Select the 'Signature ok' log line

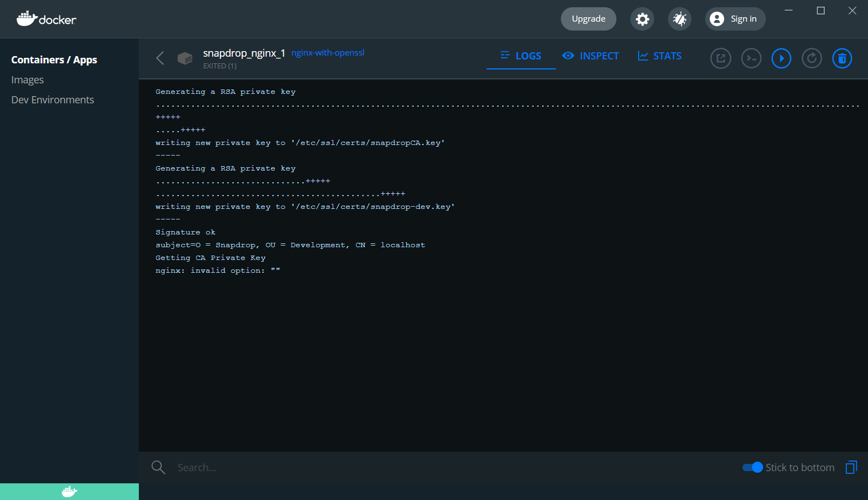tap(185, 232)
